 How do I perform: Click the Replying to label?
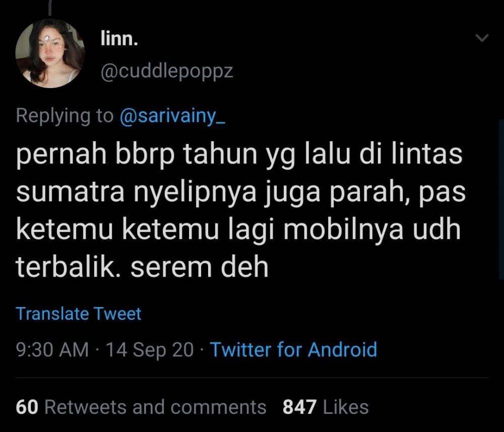click(x=65, y=116)
